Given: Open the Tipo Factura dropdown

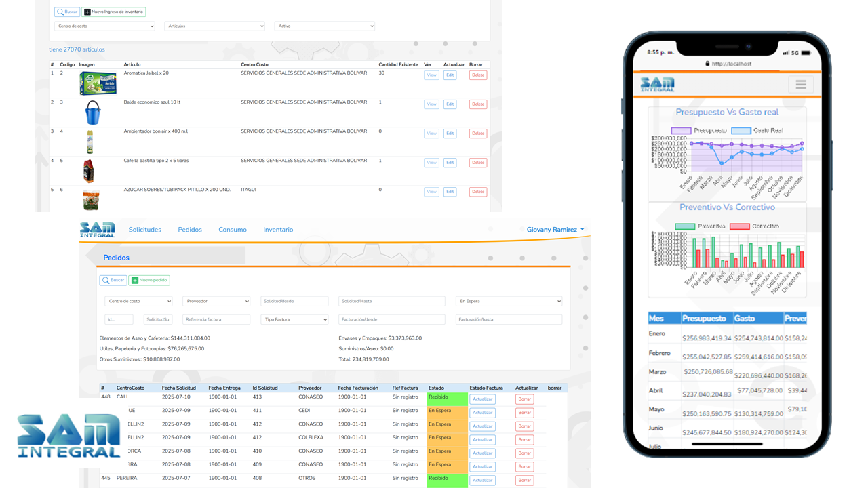Looking at the screenshot, I should [294, 319].
